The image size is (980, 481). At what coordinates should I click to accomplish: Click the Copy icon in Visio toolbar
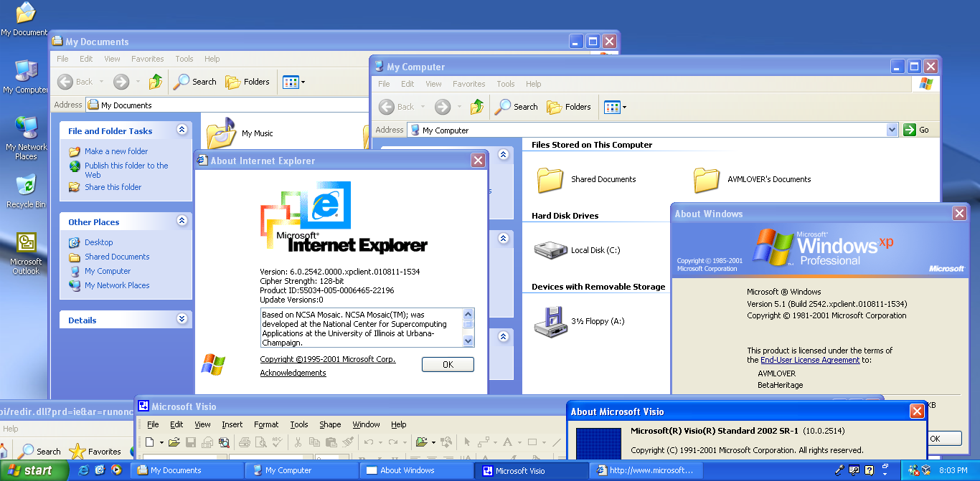click(314, 442)
